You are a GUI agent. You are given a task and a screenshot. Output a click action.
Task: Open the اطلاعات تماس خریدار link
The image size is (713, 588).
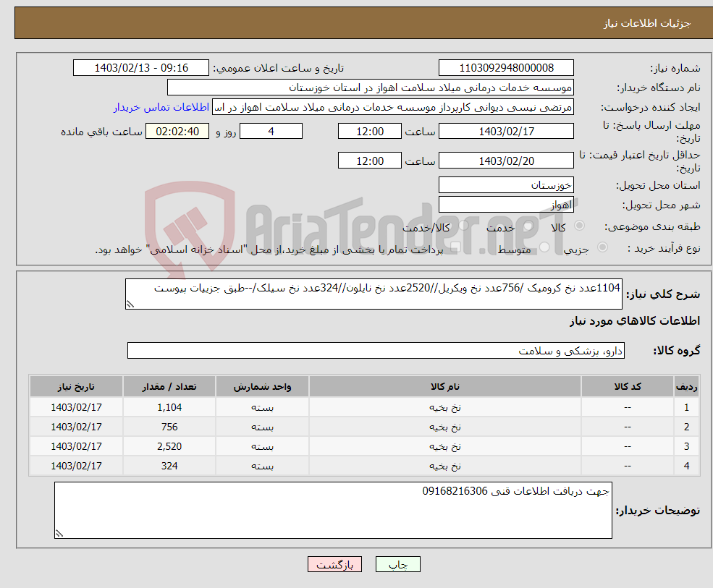161,107
